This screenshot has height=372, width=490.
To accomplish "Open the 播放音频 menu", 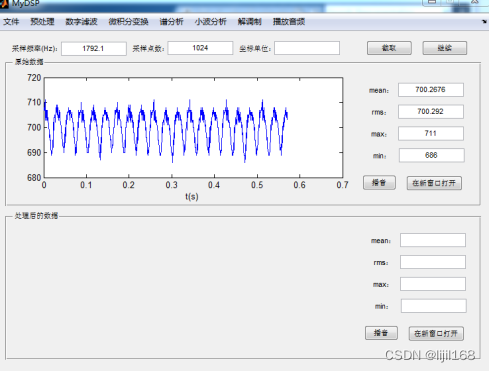I will (x=289, y=22).
